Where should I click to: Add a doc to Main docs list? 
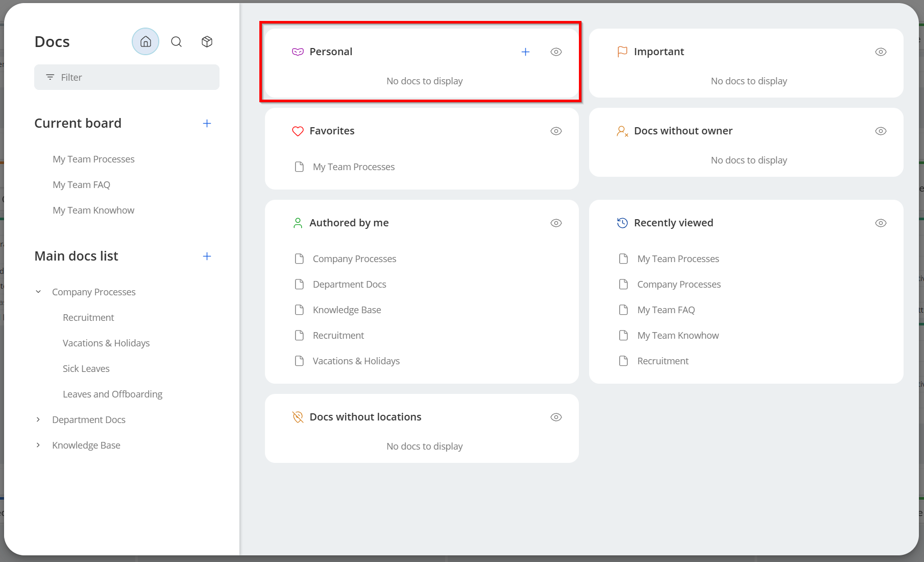coord(207,256)
